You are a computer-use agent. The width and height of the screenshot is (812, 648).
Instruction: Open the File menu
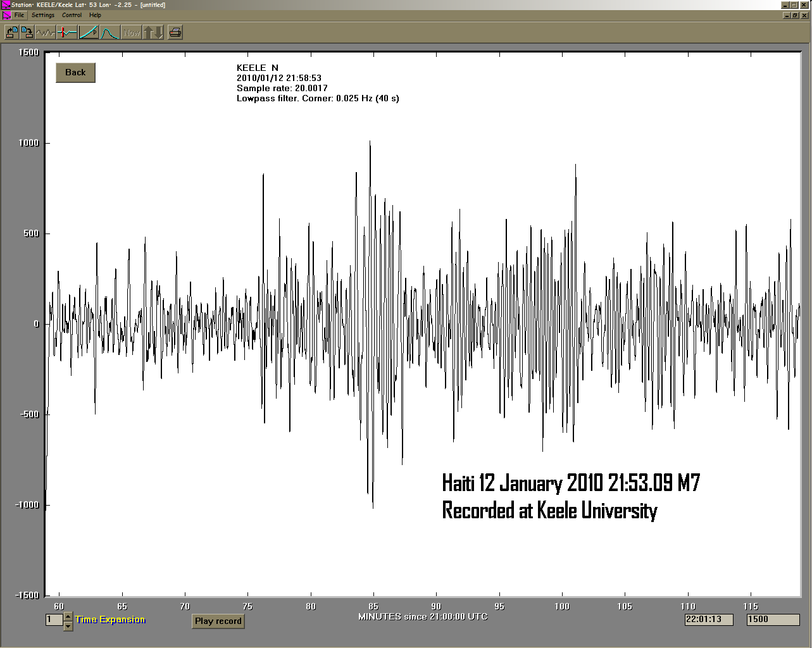[19, 15]
